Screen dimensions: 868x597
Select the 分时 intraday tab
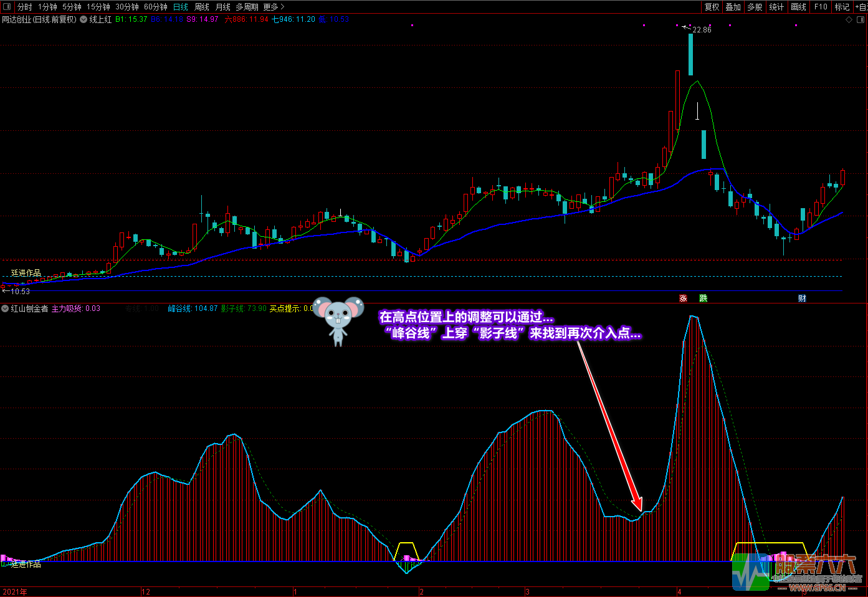(25, 7)
